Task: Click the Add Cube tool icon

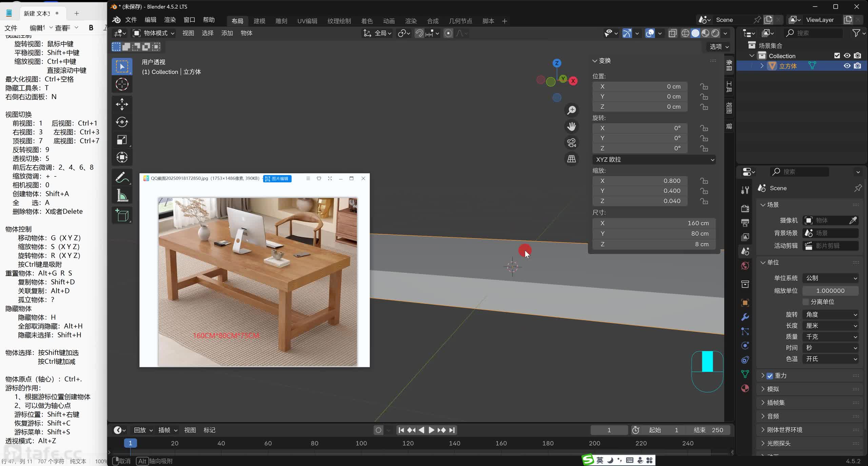Action: 122,215
